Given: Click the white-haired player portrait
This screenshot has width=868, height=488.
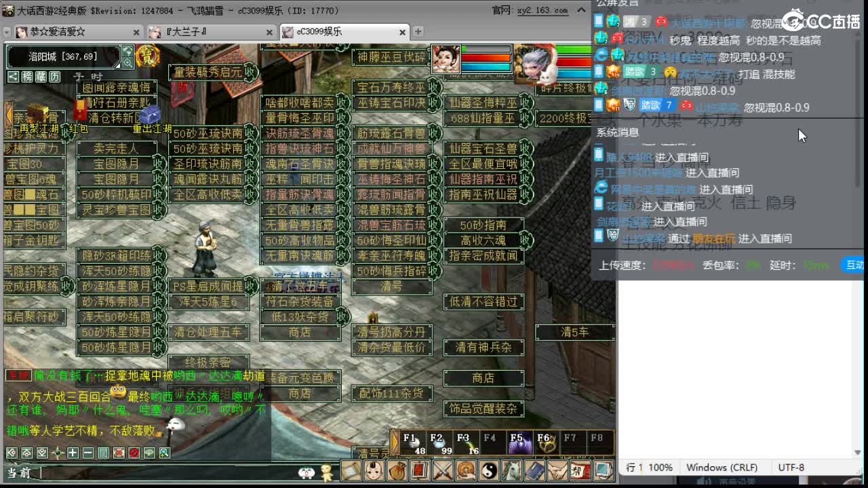Looking at the screenshot, I should point(536,64).
